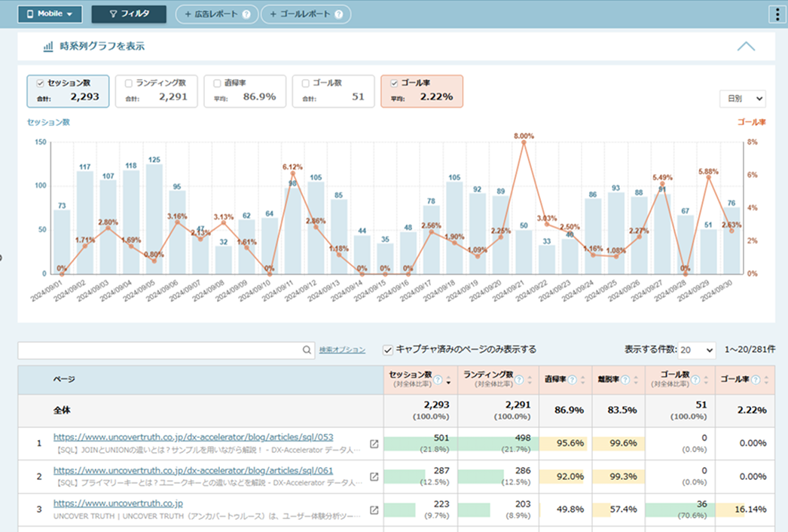Click the 16.14% goal rate cell
Viewport: 788px width, 532px height.
pyautogui.click(x=745, y=510)
